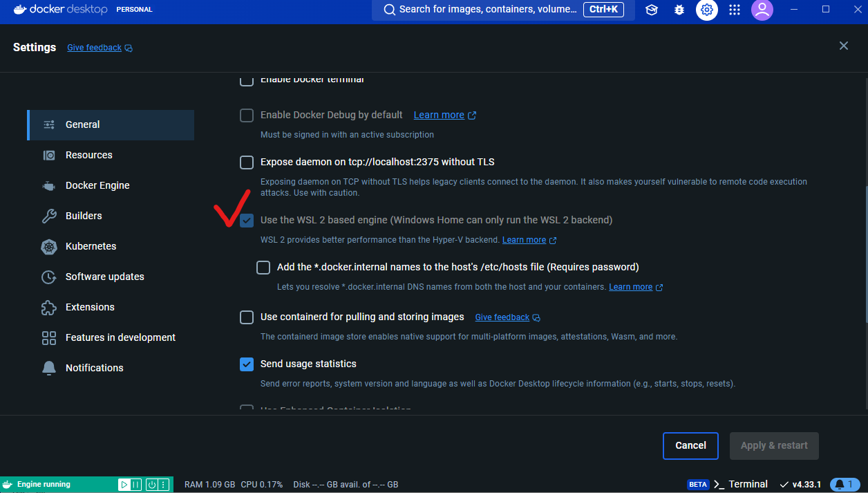The height and width of the screenshot is (493, 868).
Task: Click the Engine running status label
Action: click(44, 484)
